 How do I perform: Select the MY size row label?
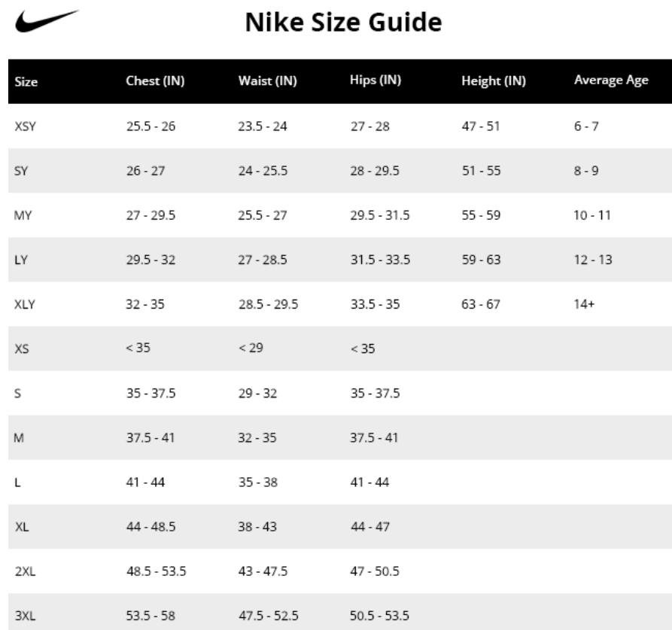click(x=23, y=215)
